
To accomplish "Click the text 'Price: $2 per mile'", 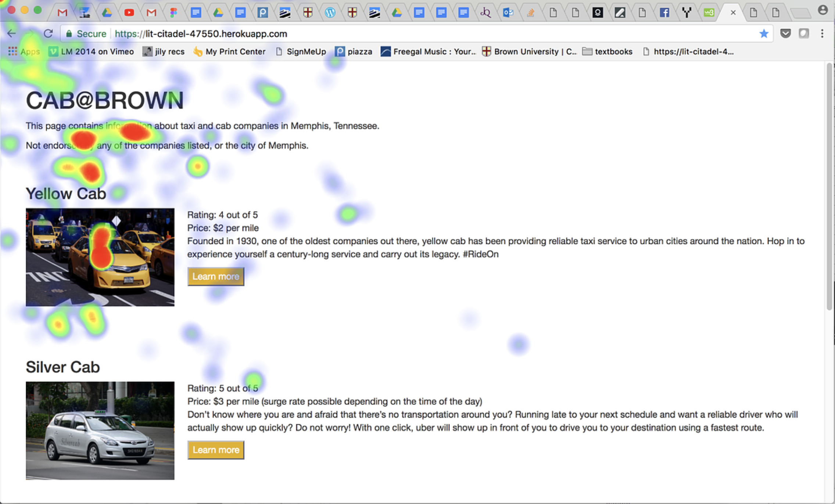I will 223,228.
